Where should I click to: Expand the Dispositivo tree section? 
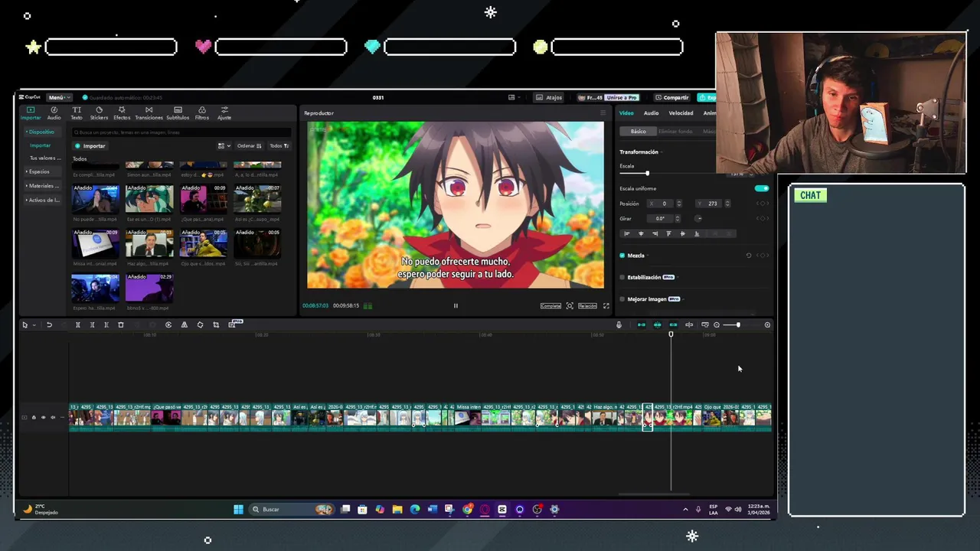click(x=40, y=132)
